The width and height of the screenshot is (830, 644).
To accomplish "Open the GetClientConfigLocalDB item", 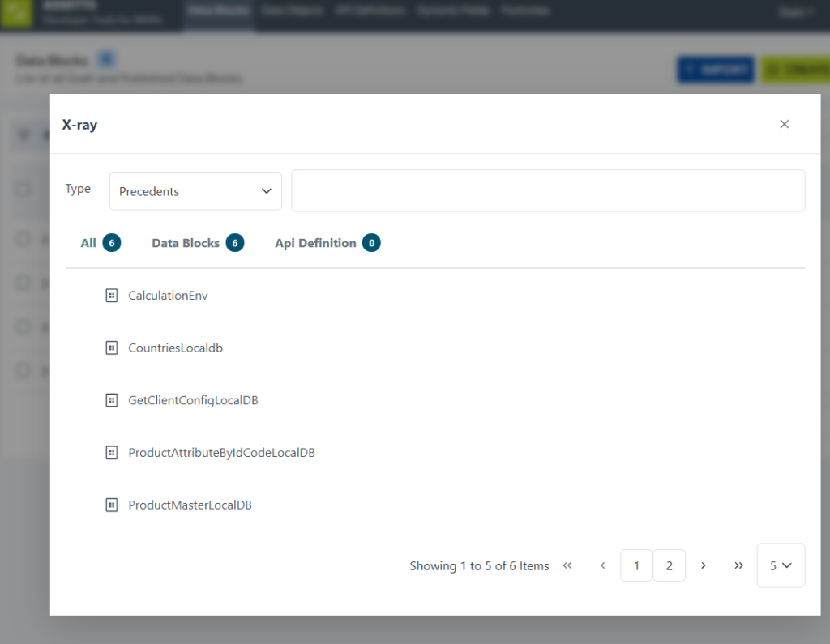I will (x=193, y=400).
